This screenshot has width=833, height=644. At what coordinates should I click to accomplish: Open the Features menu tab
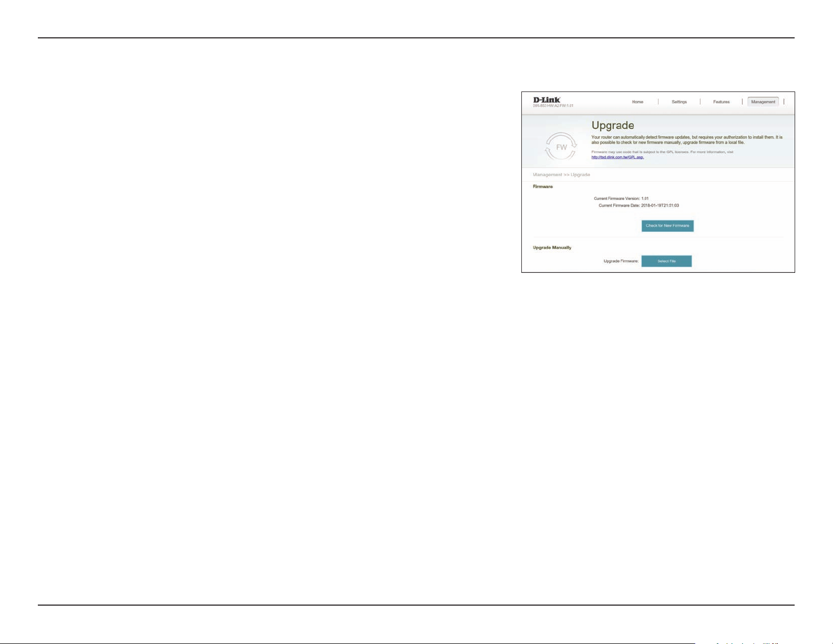point(721,102)
